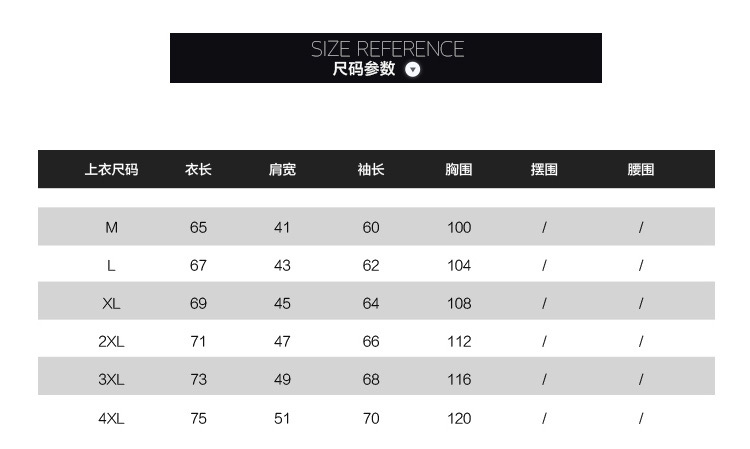Select the 胸围 column header
Image resolution: width=750 pixels, height=449 pixels.
(x=459, y=169)
